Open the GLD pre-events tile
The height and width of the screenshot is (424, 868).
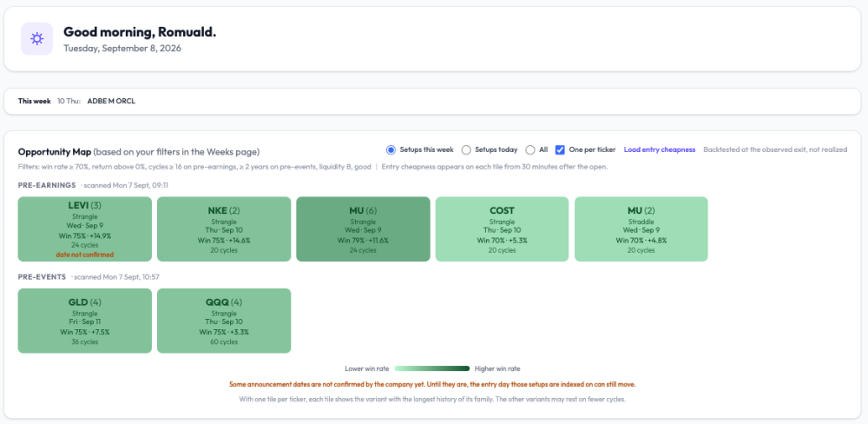(x=85, y=321)
